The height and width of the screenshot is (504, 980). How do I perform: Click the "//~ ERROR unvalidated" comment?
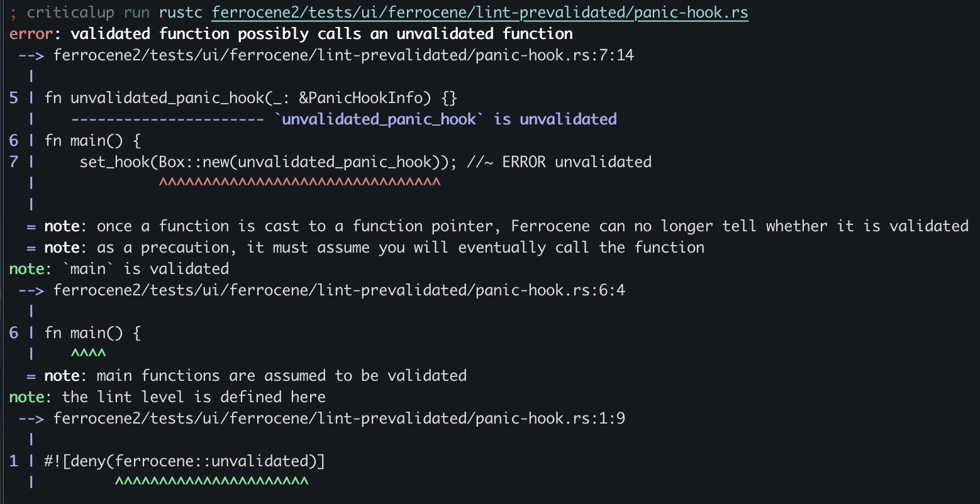[x=559, y=162]
